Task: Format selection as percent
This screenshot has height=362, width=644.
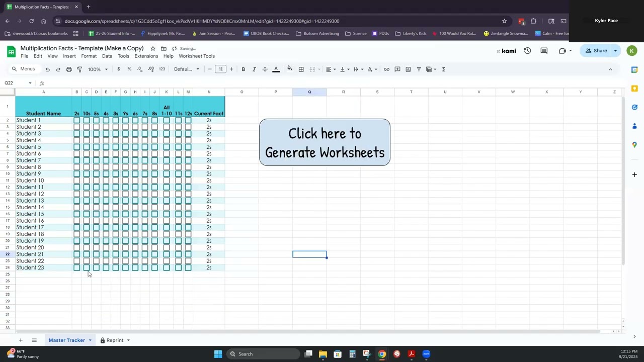Action: tap(129, 69)
